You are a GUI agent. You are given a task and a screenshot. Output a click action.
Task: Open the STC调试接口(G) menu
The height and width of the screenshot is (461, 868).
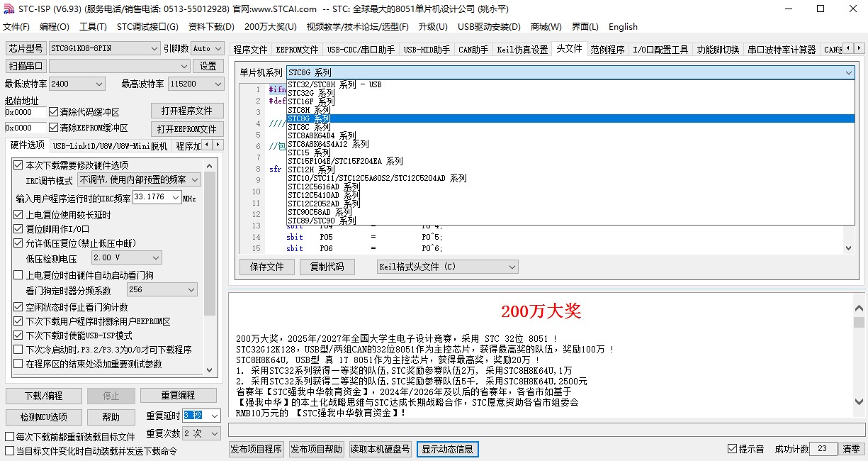[x=147, y=27]
